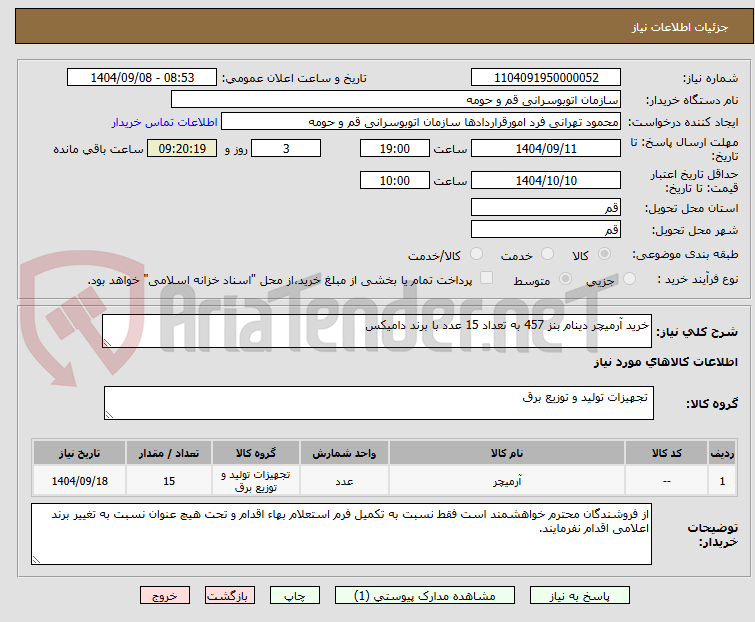Click the خروج exit button
Image resolution: width=755 pixels, height=622 pixels.
(x=165, y=596)
